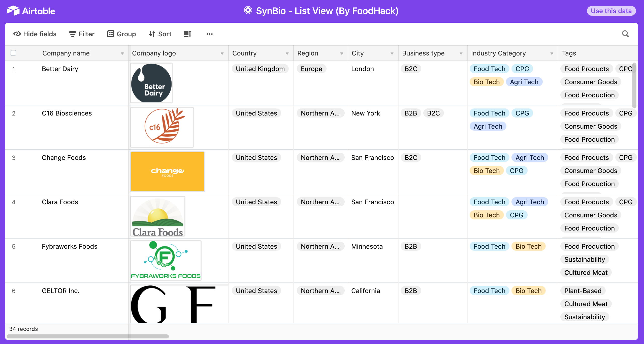Click the United Kingdom country tag
Screen dimensions: 644x344
tap(260, 69)
